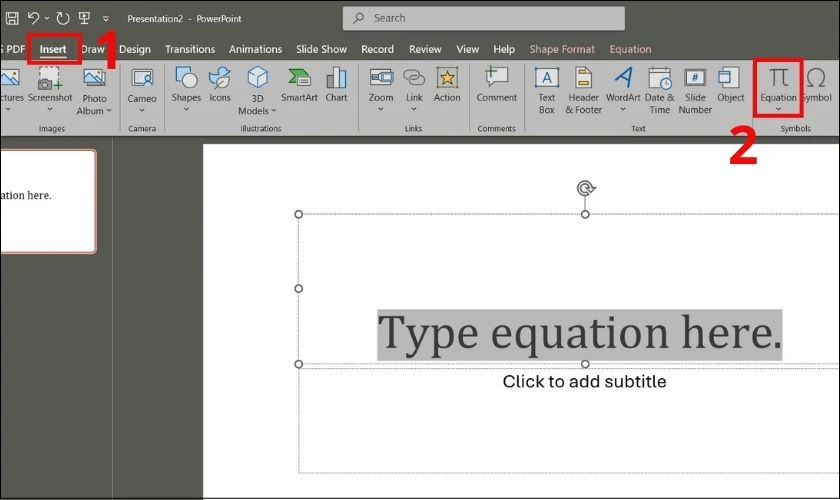Image resolution: width=840 pixels, height=500 pixels.
Task: Expand the Zoom dropdown arrow
Action: [381, 109]
